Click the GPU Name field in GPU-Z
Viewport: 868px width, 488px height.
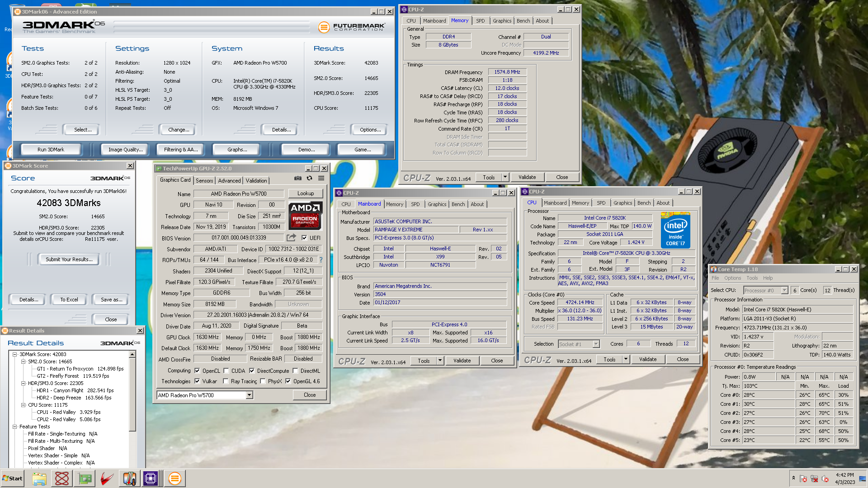click(239, 194)
